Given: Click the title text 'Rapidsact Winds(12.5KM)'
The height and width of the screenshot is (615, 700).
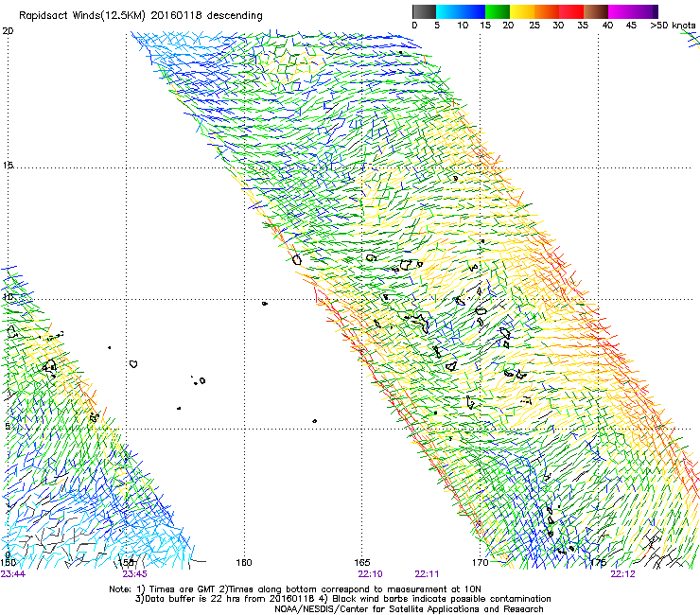Looking at the screenshot, I should coord(81,16).
